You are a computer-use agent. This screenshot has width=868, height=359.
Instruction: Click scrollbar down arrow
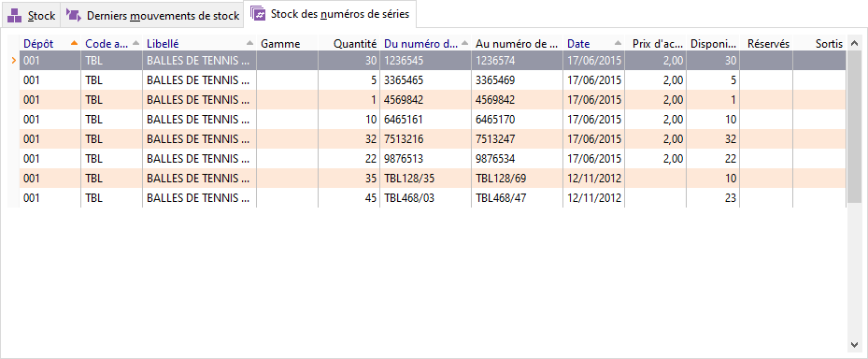click(855, 345)
